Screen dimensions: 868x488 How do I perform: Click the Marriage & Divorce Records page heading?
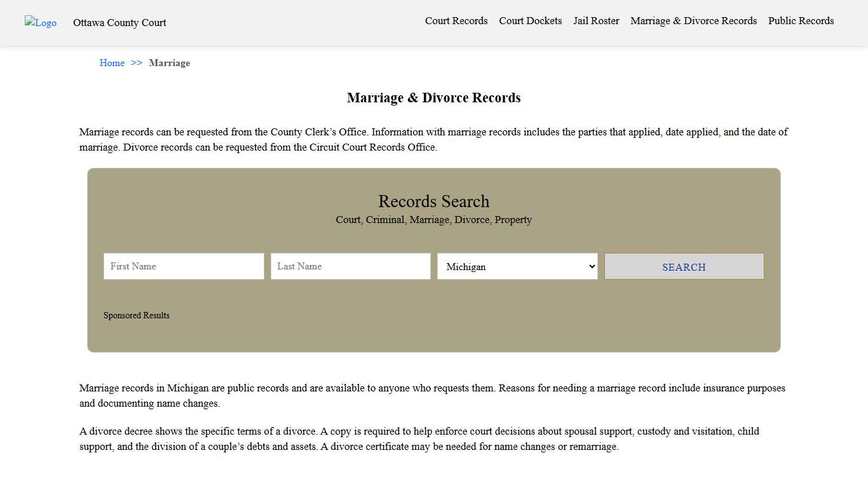pyautogui.click(x=433, y=98)
